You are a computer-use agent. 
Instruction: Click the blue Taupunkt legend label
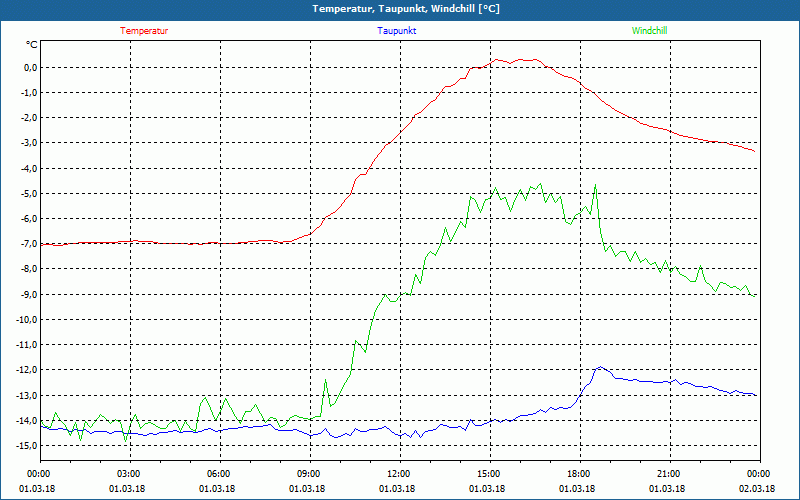tap(396, 31)
